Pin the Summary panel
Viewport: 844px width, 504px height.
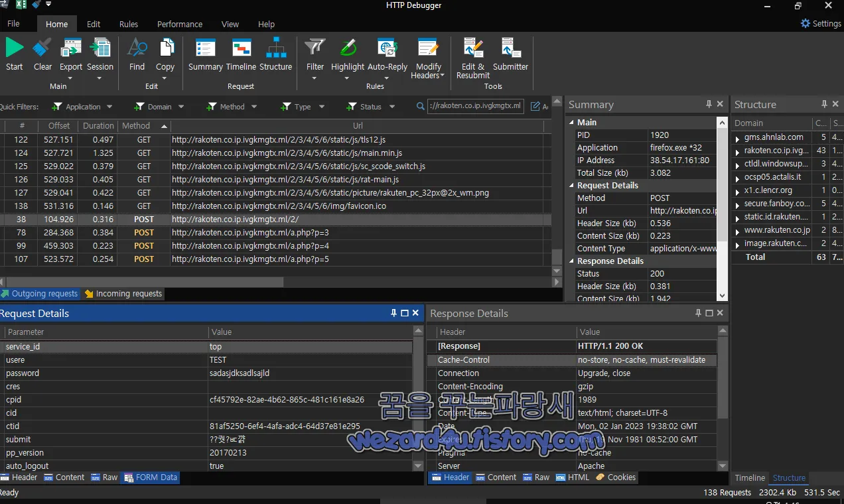[x=709, y=104]
